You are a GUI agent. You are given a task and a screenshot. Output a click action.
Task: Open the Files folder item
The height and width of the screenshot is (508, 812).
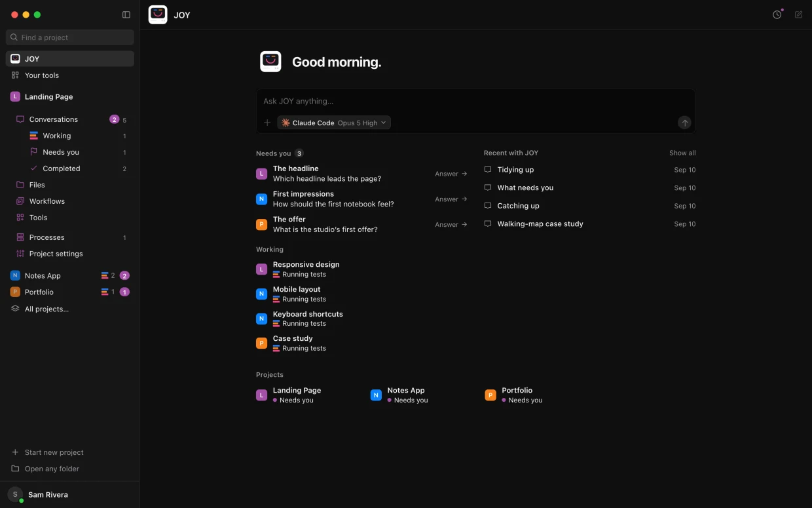(70, 185)
